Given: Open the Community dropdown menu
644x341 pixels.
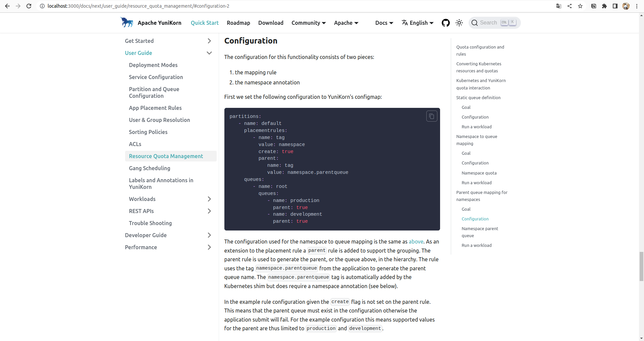Looking at the screenshot, I should tap(309, 23).
